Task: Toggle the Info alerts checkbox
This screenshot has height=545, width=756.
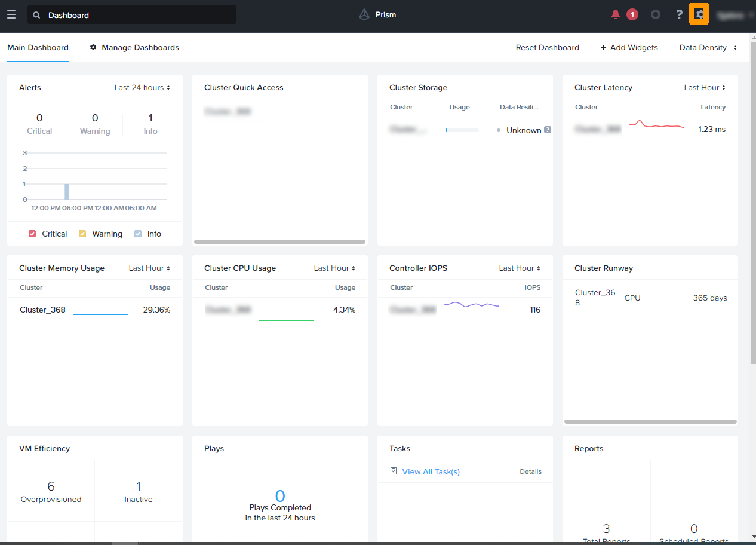Action: [x=138, y=234]
